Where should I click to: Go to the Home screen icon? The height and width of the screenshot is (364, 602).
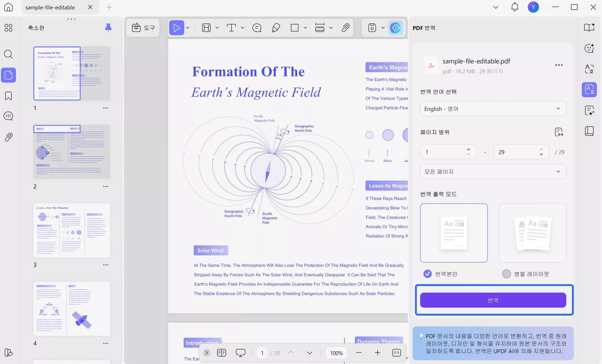8,7
